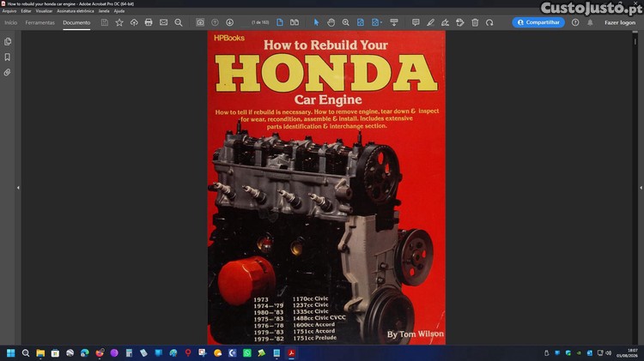Click the taskbar clock and date

[627, 352]
